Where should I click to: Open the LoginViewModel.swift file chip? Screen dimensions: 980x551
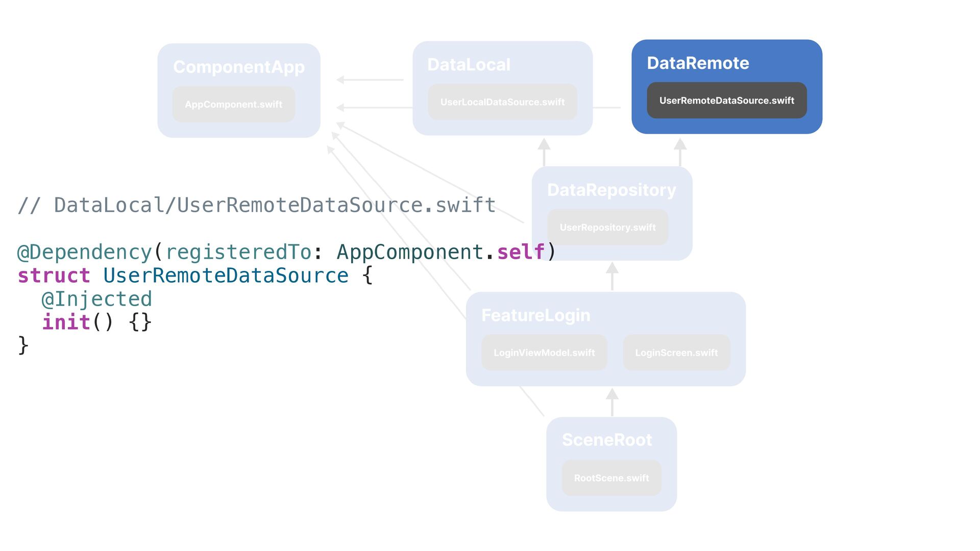(544, 353)
